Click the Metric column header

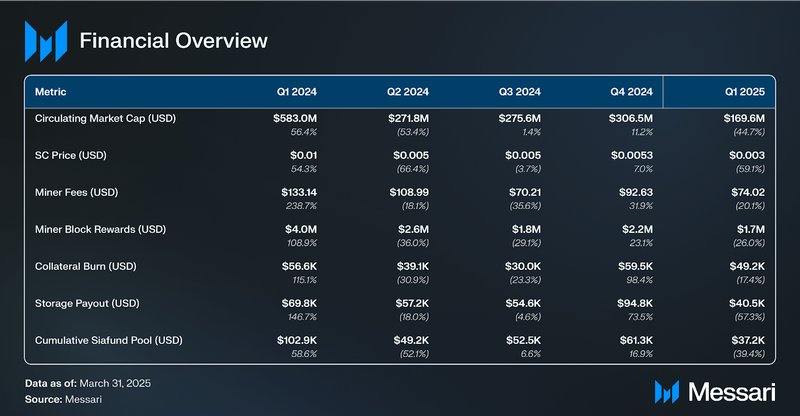click(51, 92)
